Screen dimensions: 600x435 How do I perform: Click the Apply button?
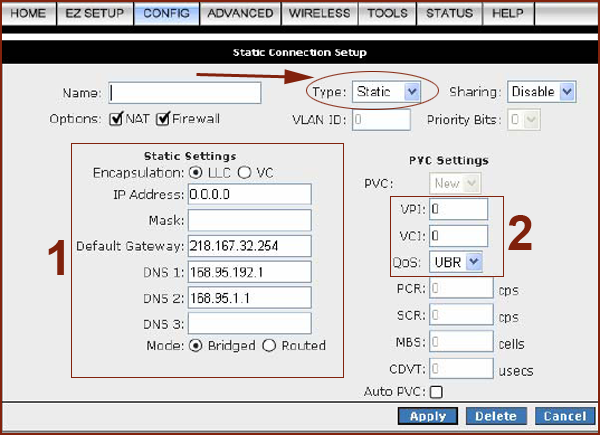pyautogui.click(x=427, y=416)
